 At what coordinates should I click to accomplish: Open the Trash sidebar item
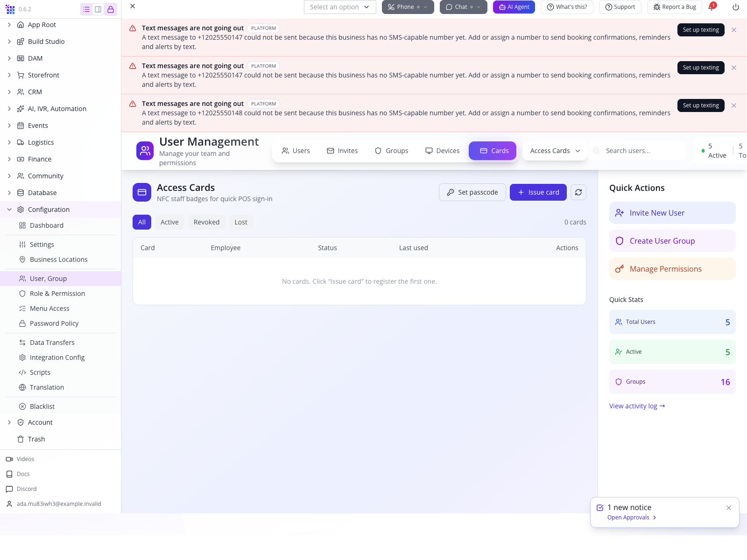(61, 439)
